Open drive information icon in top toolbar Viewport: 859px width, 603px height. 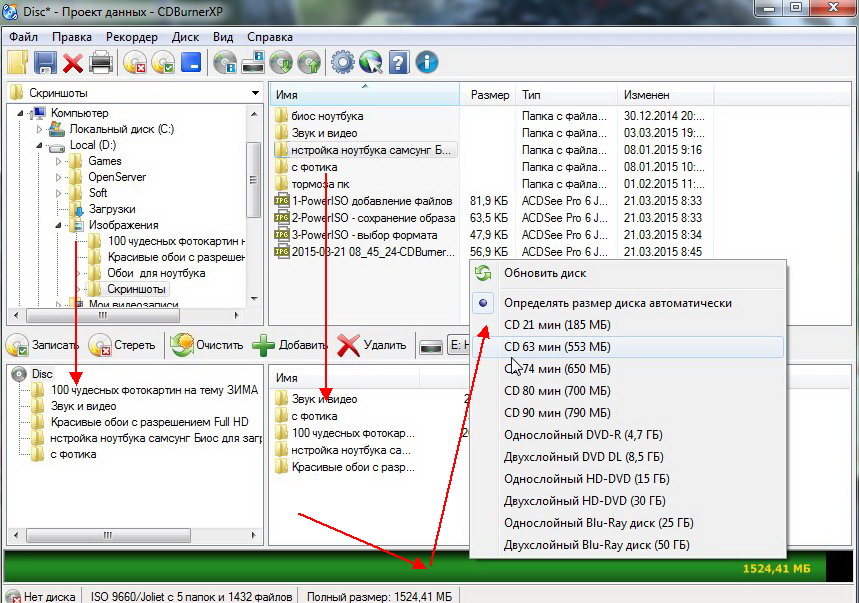click(253, 62)
